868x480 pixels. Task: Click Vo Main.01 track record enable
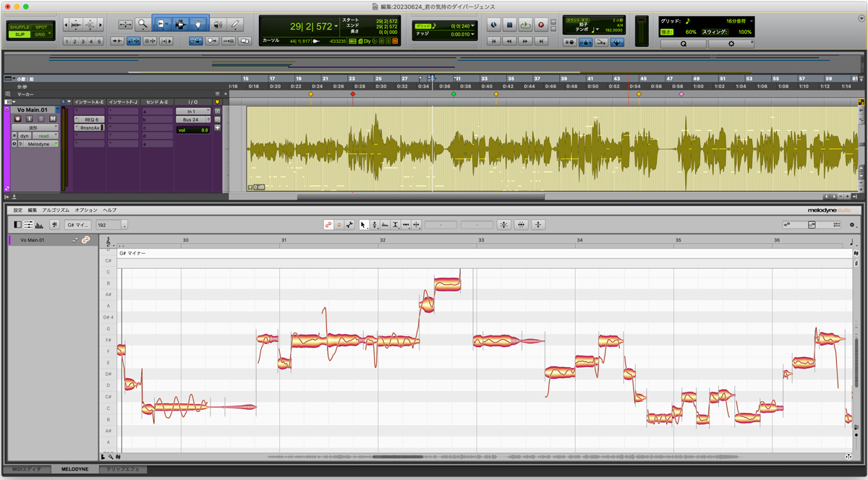(18, 119)
